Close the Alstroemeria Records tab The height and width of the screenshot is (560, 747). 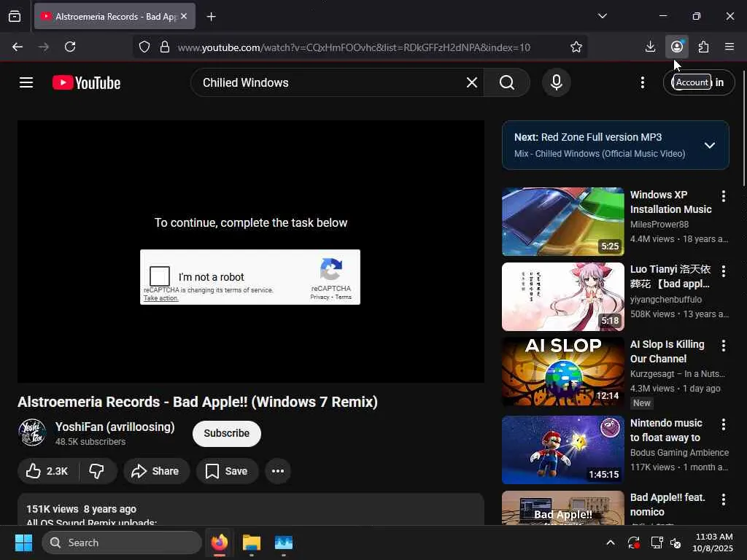click(184, 16)
